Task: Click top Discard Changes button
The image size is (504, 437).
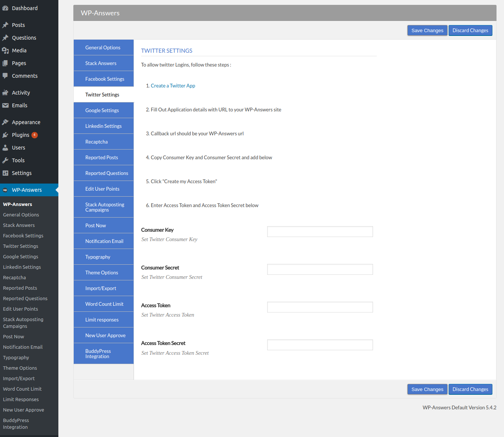Action: point(470,31)
